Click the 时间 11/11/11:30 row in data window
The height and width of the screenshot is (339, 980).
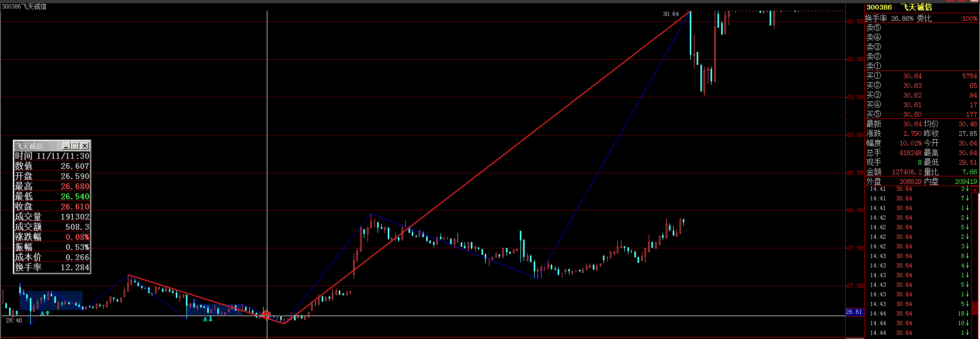tap(52, 156)
